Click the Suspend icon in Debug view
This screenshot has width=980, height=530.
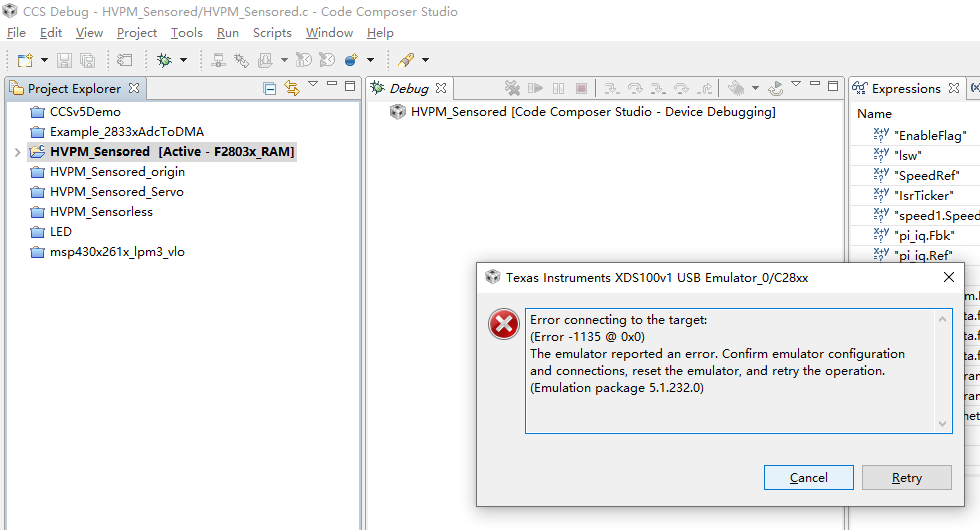coord(559,89)
